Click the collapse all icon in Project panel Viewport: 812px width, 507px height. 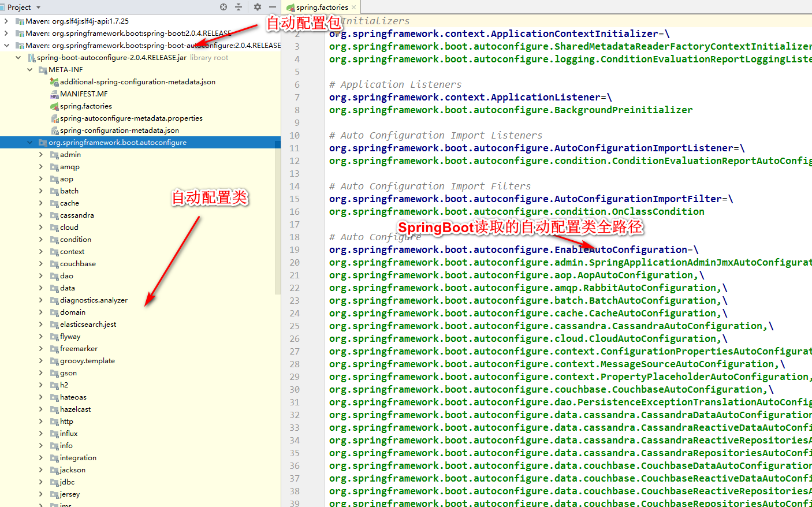pos(239,7)
